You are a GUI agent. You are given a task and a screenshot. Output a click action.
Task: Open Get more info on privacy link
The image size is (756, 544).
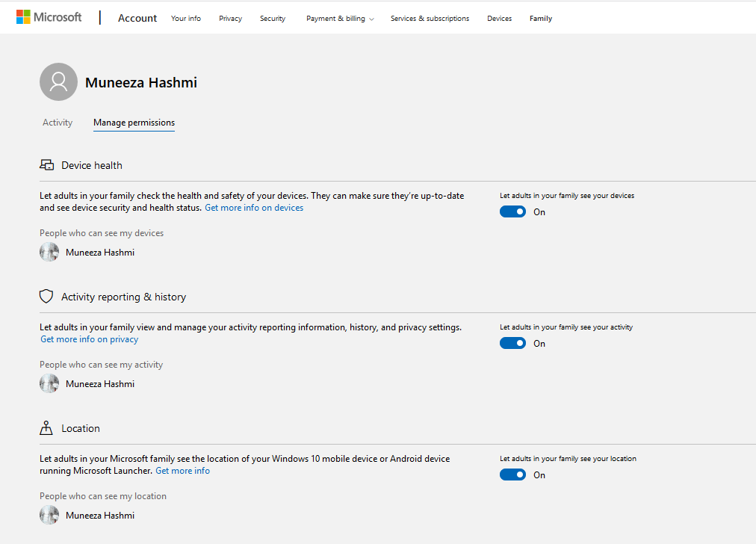click(x=89, y=339)
